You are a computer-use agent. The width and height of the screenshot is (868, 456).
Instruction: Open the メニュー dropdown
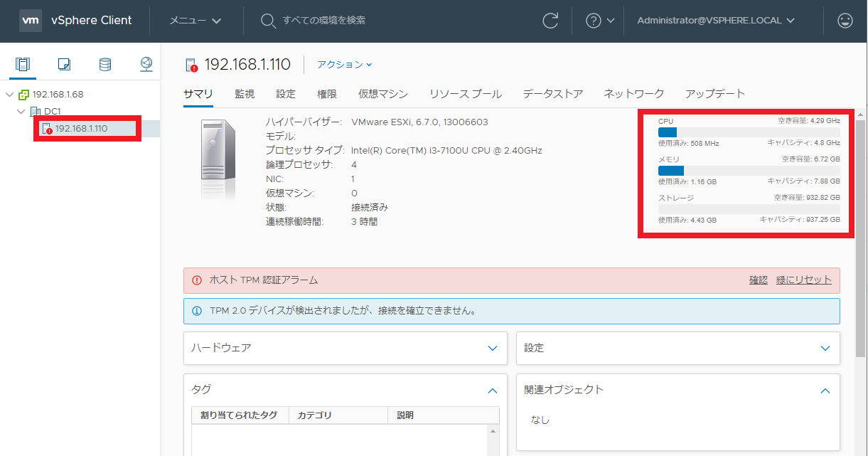pyautogui.click(x=195, y=21)
